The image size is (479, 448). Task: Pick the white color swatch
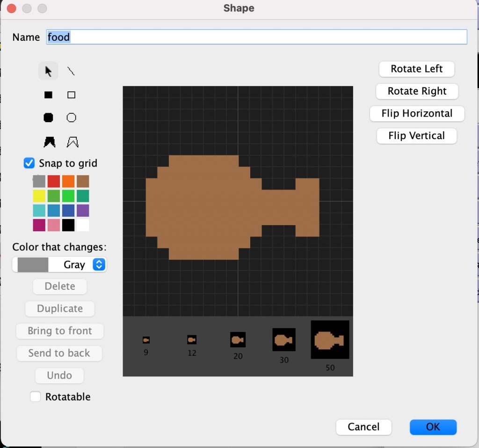pyautogui.click(x=83, y=225)
